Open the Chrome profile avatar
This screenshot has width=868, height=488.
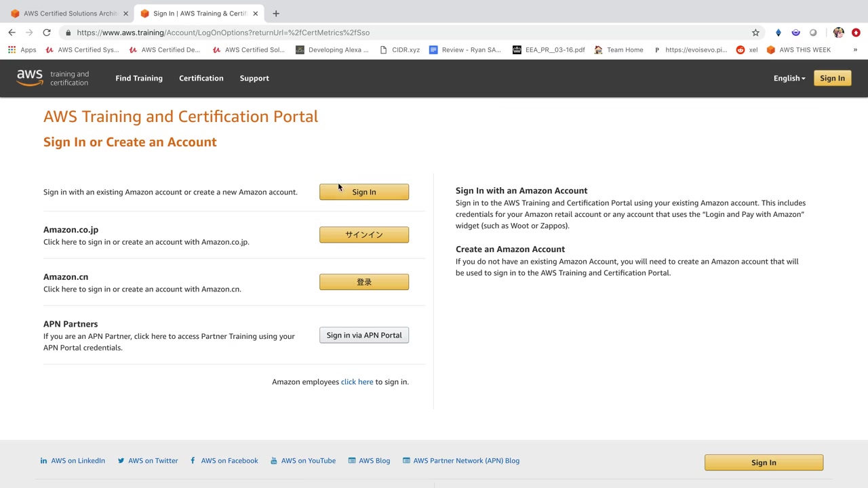click(x=838, y=33)
